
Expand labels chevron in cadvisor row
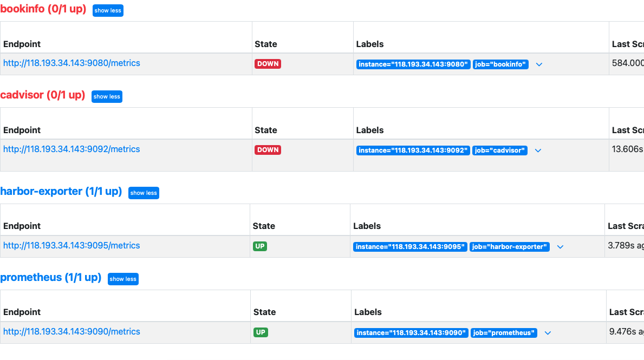point(538,150)
